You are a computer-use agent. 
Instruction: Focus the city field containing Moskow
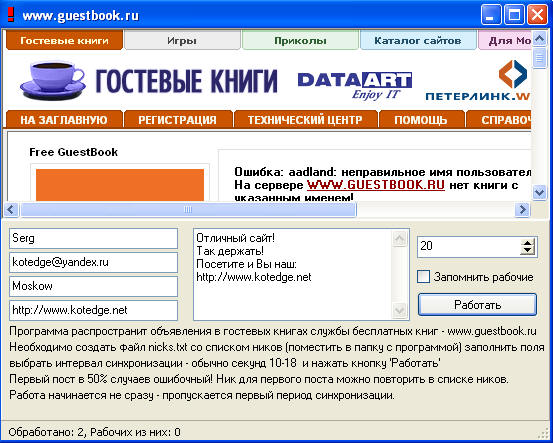pos(93,286)
